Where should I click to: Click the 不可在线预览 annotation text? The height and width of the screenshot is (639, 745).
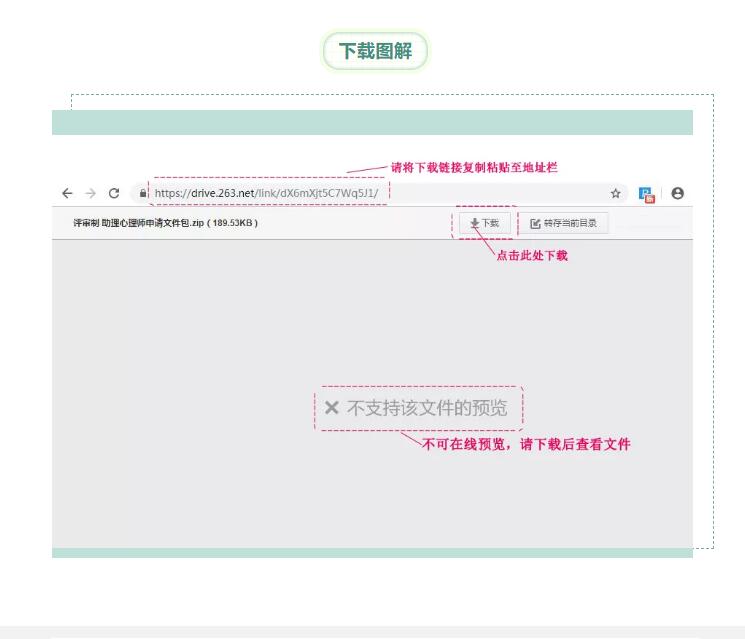(x=526, y=444)
